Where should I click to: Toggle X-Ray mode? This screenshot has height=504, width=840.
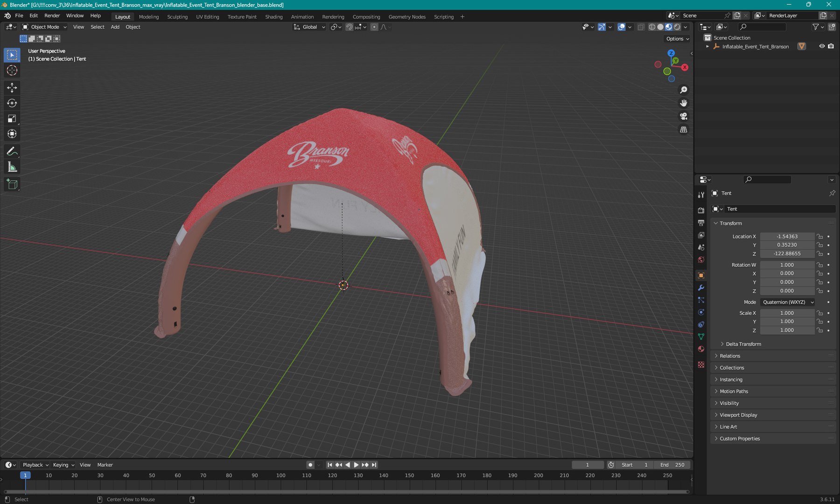point(641,27)
